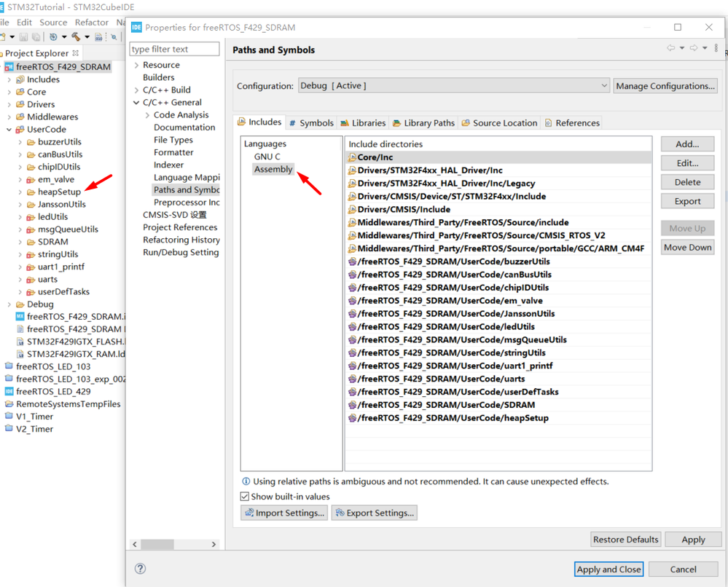Open the Source menu in the menu bar
728x587 pixels.
(53, 23)
